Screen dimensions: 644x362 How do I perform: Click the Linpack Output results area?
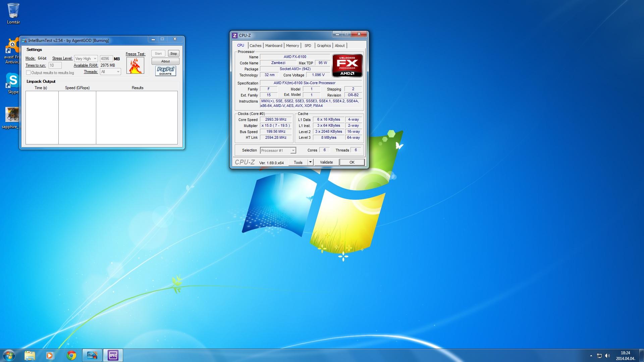point(102,118)
